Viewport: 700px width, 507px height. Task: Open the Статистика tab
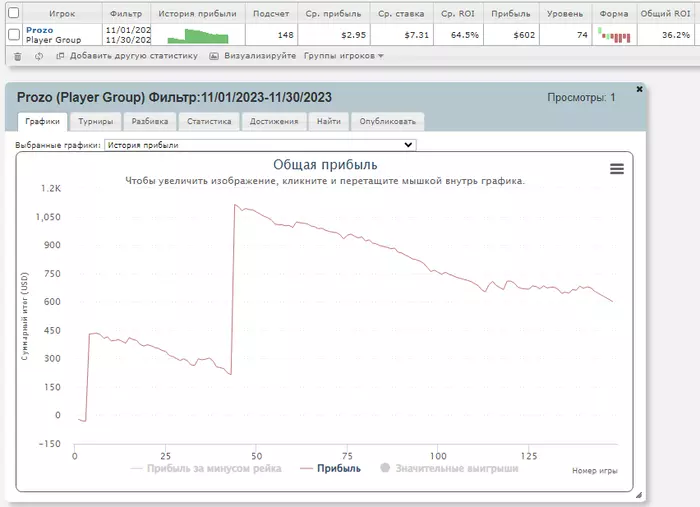point(209,121)
